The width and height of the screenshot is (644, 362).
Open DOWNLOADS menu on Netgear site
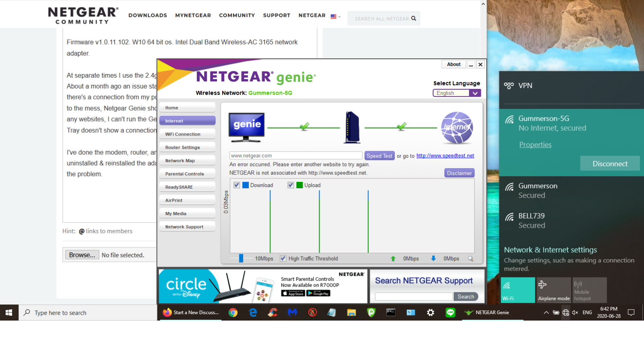(x=148, y=15)
